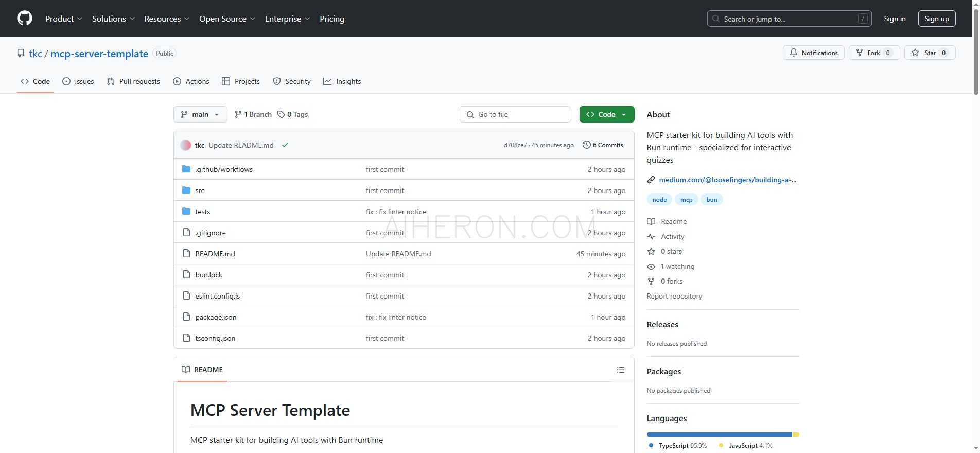Open the Pricing page

coord(332,19)
